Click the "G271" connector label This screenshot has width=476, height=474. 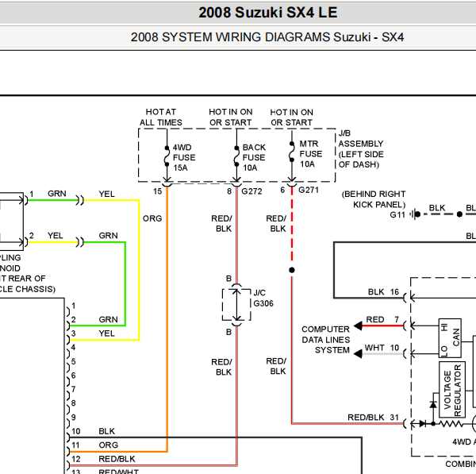[309, 190]
